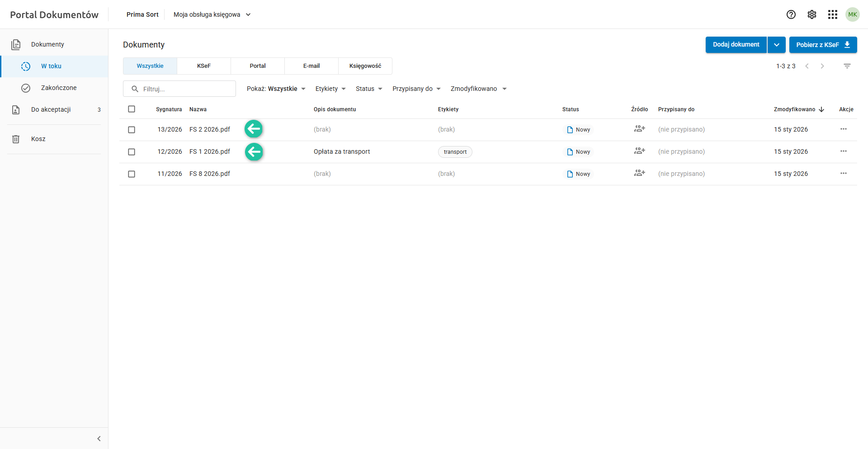Open the Status filter dropdown

tap(369, 89)
